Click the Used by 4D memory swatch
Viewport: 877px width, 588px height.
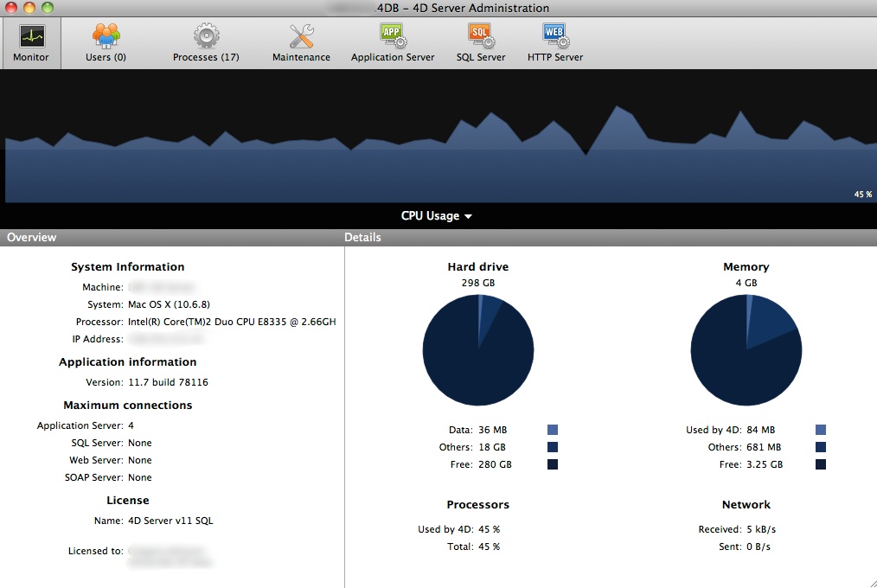click(x=821, y=430)
